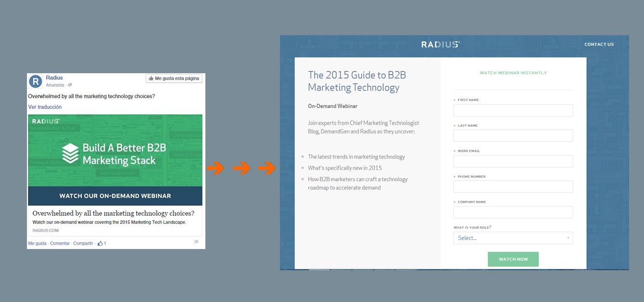The image size is (644, 302).
Task: Open the CONTACT US link
Action: coord(599,44)
